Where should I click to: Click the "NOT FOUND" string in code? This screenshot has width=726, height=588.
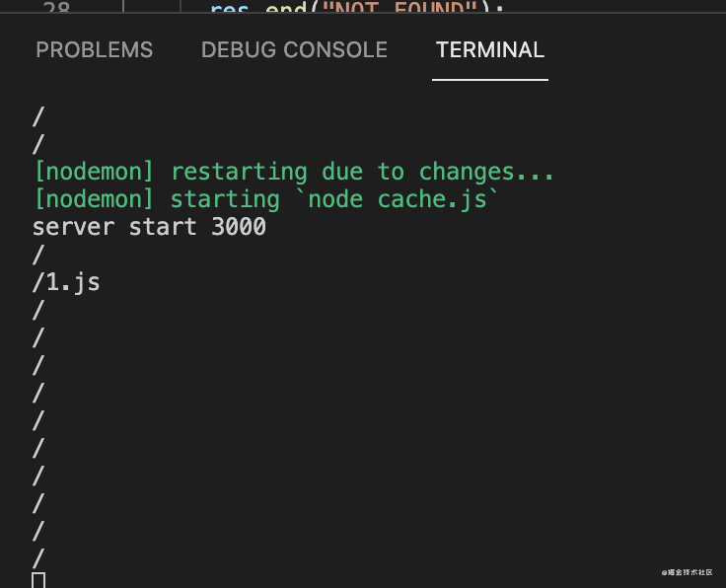click(x=399, y=7)
